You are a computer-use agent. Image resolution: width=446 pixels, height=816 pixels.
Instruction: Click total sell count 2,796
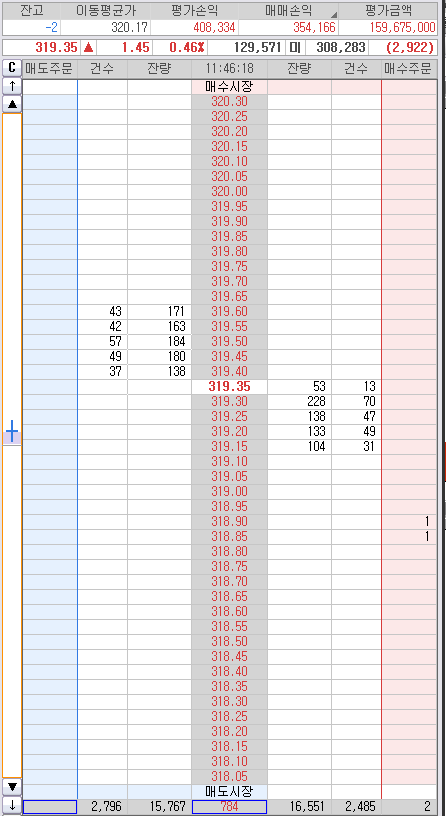[103, 807]
